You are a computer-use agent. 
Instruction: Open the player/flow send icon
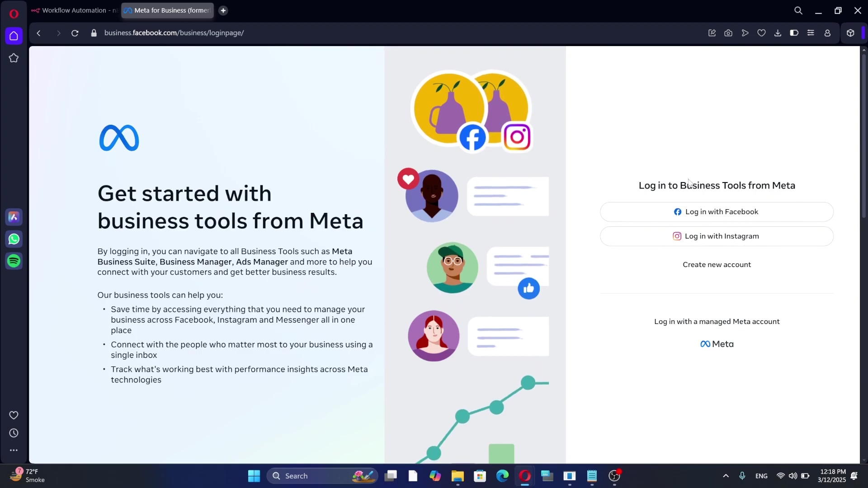[745, 33]
